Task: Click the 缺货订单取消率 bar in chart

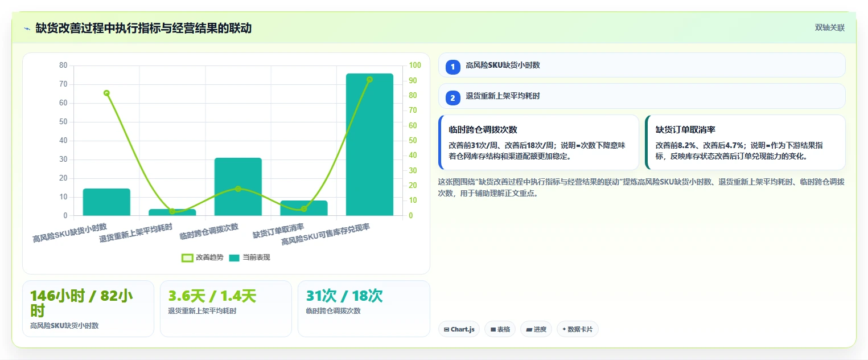Action: pos(304,208)
